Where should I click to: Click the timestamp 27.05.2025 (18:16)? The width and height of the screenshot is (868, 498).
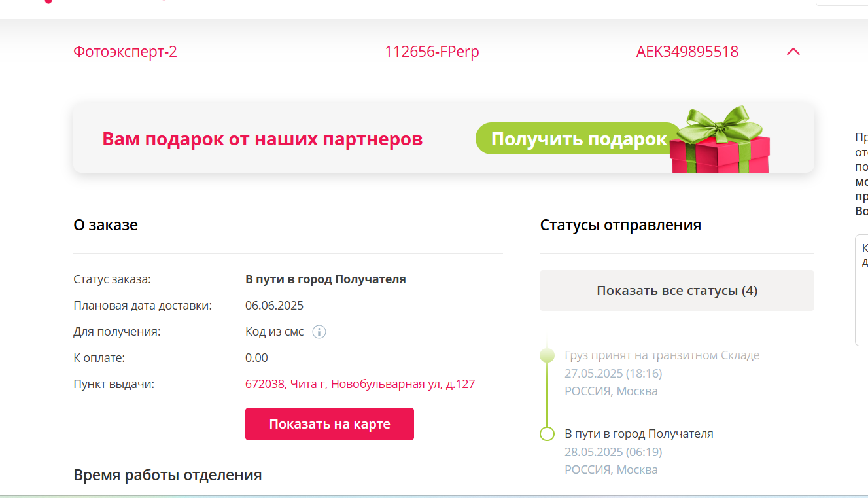[614, 374]
